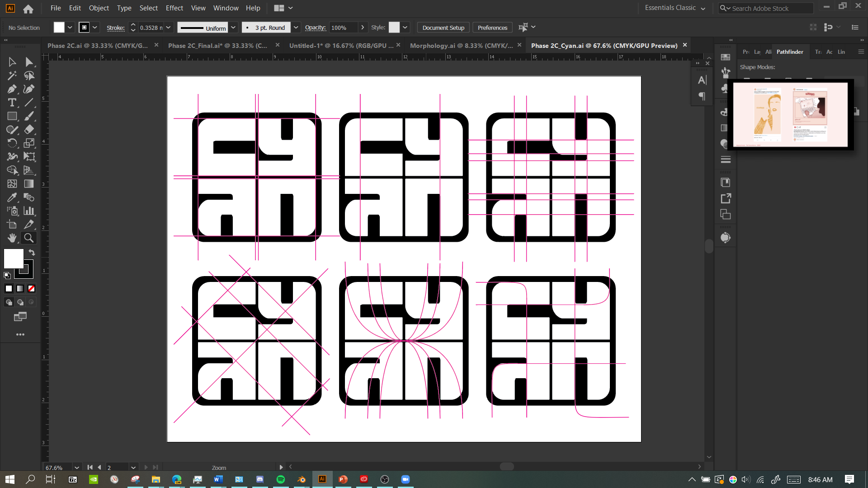Select the Eyedropper tool

(x=12, y=197)
